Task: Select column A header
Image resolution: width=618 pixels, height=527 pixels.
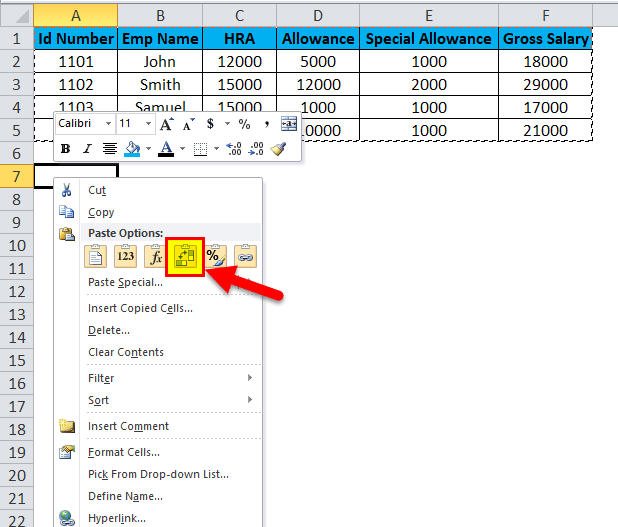Action: pyautogui.click(x=76, y=16)
